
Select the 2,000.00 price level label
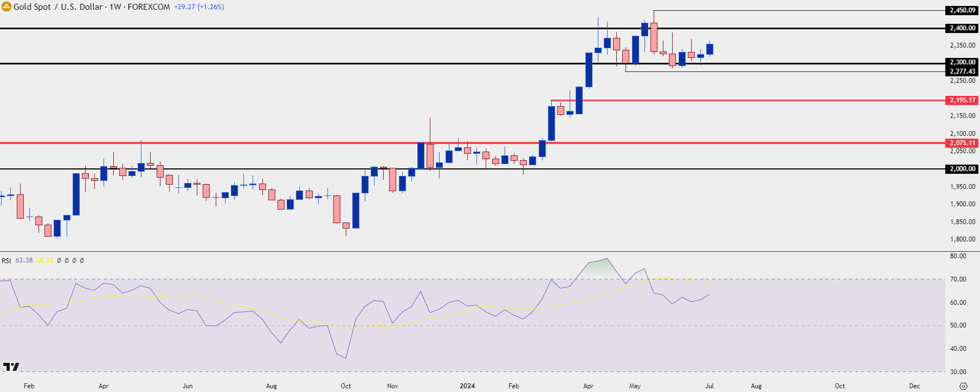tap(962, 169)
